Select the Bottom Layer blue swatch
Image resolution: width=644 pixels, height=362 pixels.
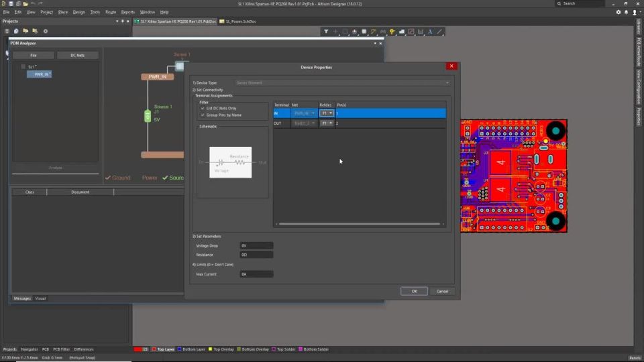click(x=180, y=349)
